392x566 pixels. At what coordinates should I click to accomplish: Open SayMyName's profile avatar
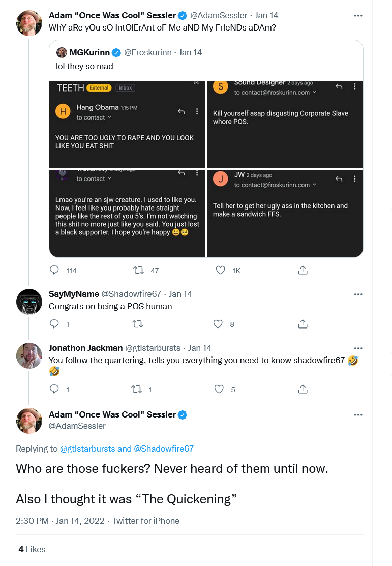pos(29,302)
